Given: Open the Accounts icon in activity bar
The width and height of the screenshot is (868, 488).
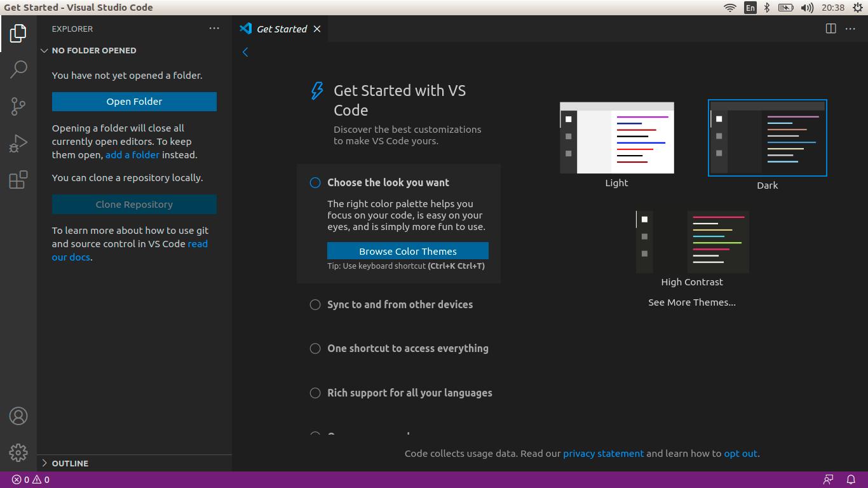Looking at the screenshot, I should [x=18, y=416].
